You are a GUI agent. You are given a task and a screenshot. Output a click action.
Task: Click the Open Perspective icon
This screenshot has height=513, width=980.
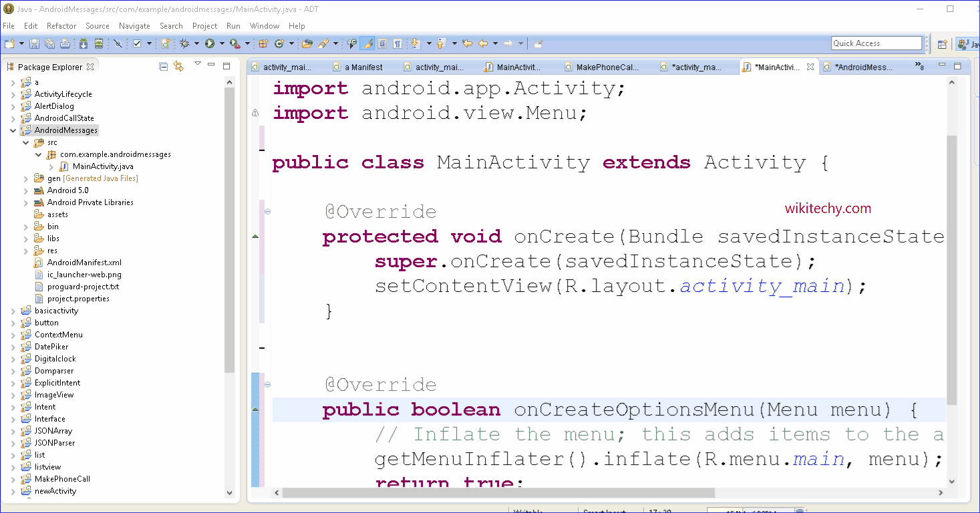[x=942, y=44]
